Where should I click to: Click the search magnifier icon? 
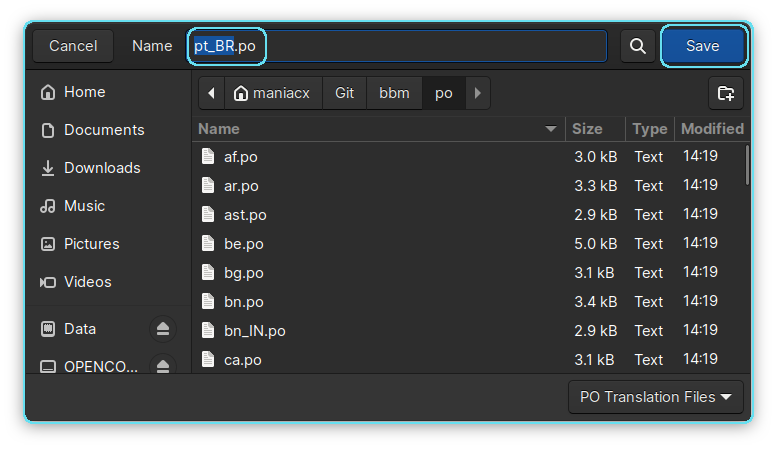point(637,46)
